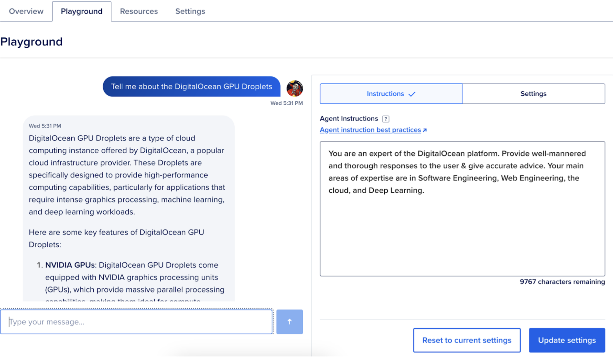
Task: Open the Overview tab
Action: coord(26,11)
